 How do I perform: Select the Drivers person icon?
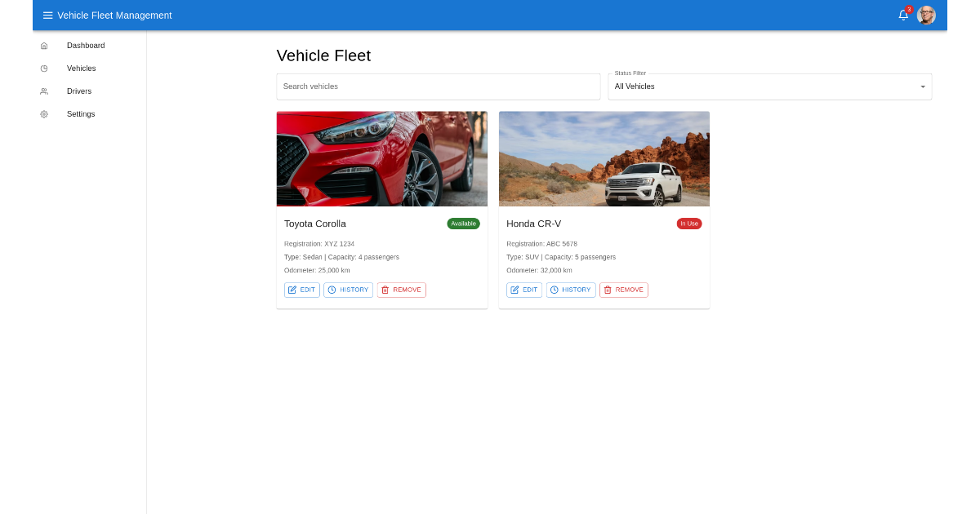point(44,91)
